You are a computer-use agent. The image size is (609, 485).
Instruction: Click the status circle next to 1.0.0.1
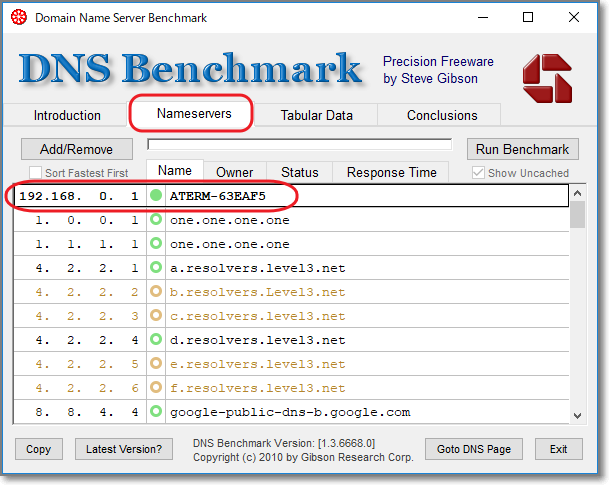155,220
